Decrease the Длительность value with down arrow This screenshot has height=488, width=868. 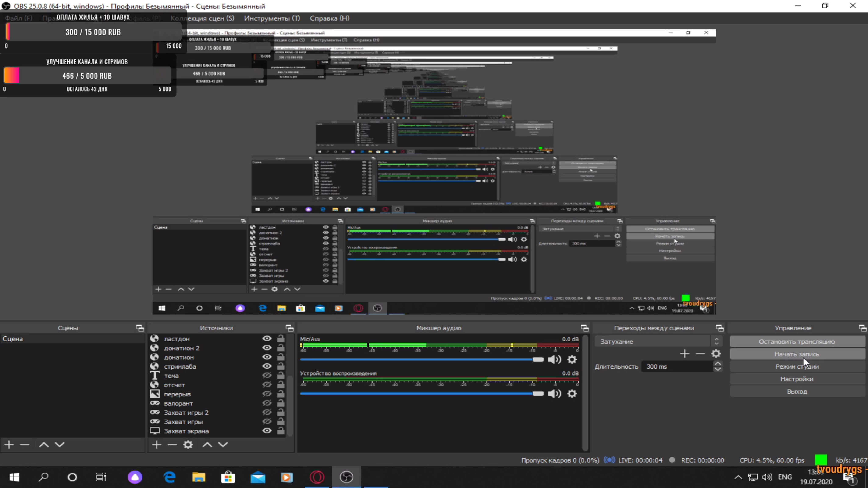(x=718, y=369)
